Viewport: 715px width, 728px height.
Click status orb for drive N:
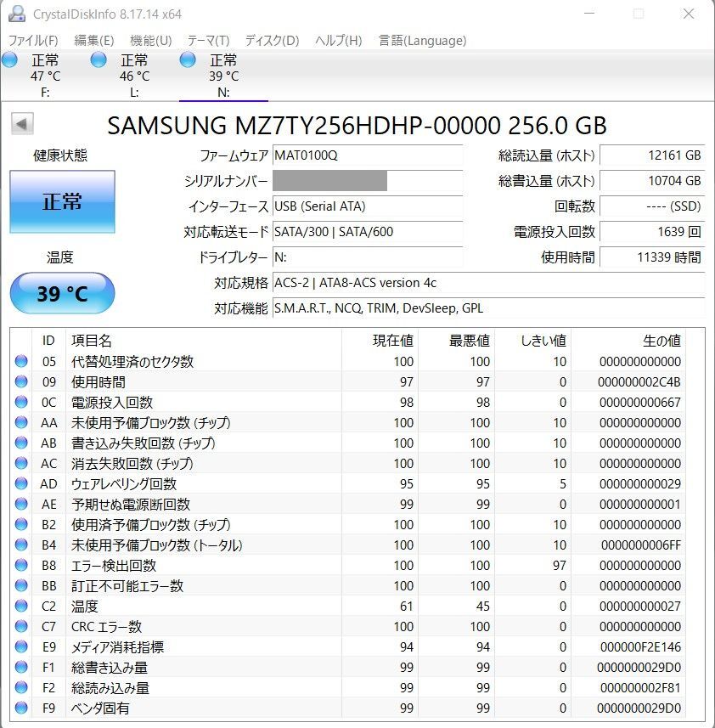[188, 59]
